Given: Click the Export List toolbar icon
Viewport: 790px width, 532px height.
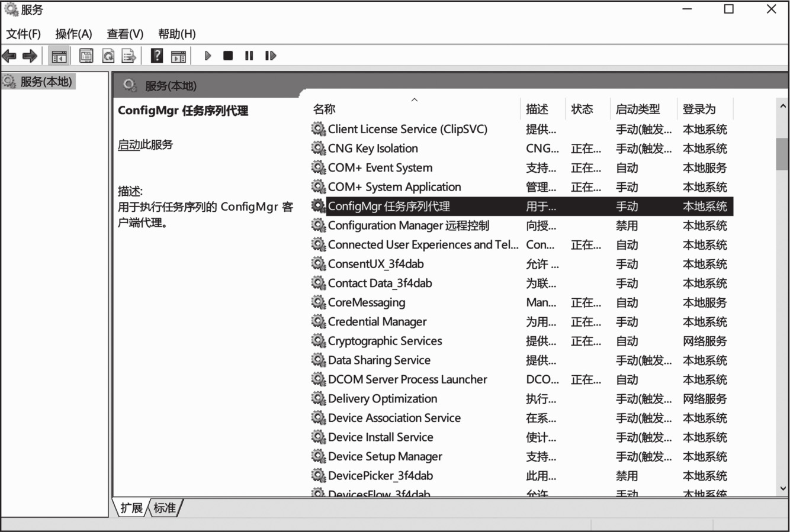Looking at the screenshot, I should pyautogui.click(x=129, y=56).
